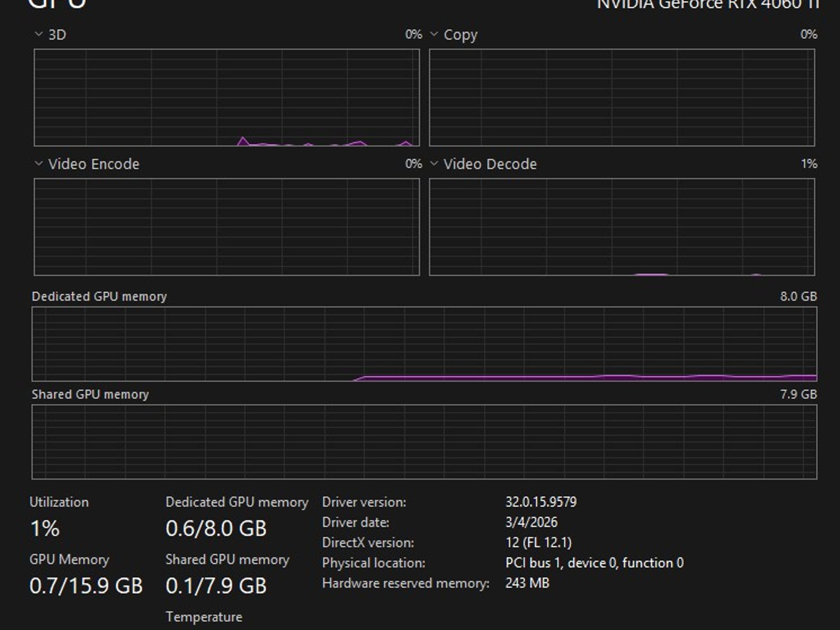Click the Copy engine graph
The height and width of the screenshot is (630, 840).
click(x=622, y=97)
